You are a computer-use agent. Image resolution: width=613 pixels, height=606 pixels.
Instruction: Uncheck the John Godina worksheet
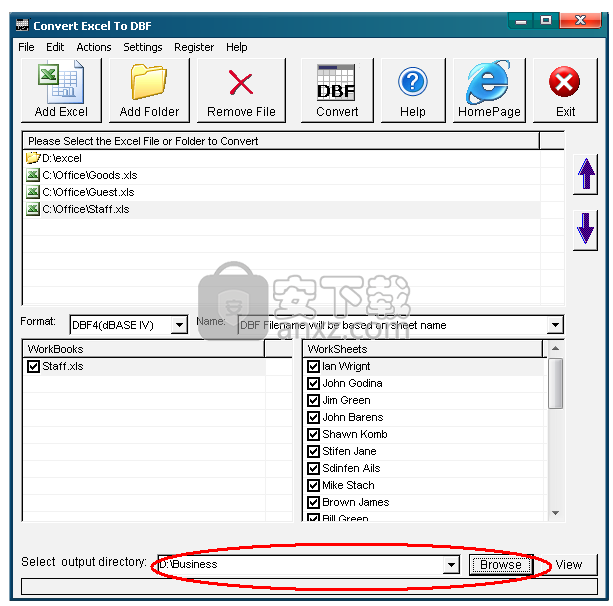[x=313, y=383]
